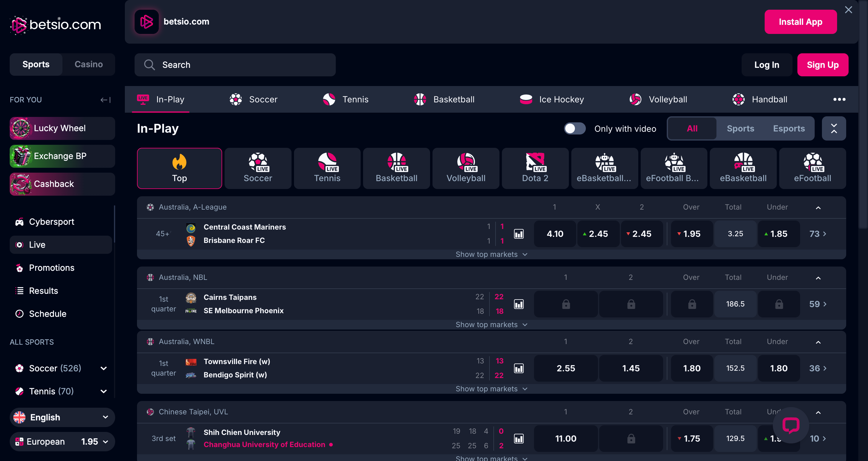Open Live in the sidebar
Viewport: 868px width, 461px height.
[x=61, y=244]
